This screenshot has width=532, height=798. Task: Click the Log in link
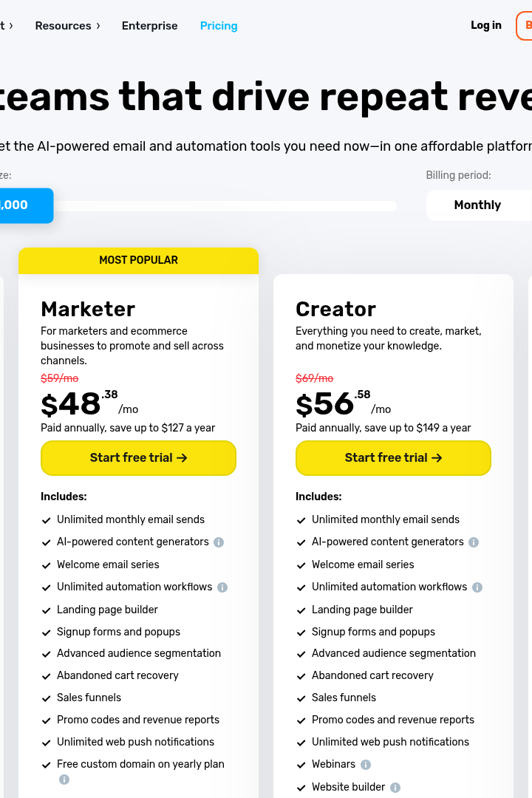click(485, 25)
